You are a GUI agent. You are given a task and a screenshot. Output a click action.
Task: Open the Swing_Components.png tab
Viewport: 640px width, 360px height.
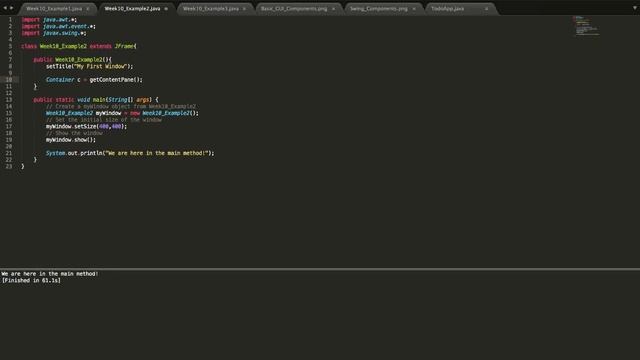(379, 9)
